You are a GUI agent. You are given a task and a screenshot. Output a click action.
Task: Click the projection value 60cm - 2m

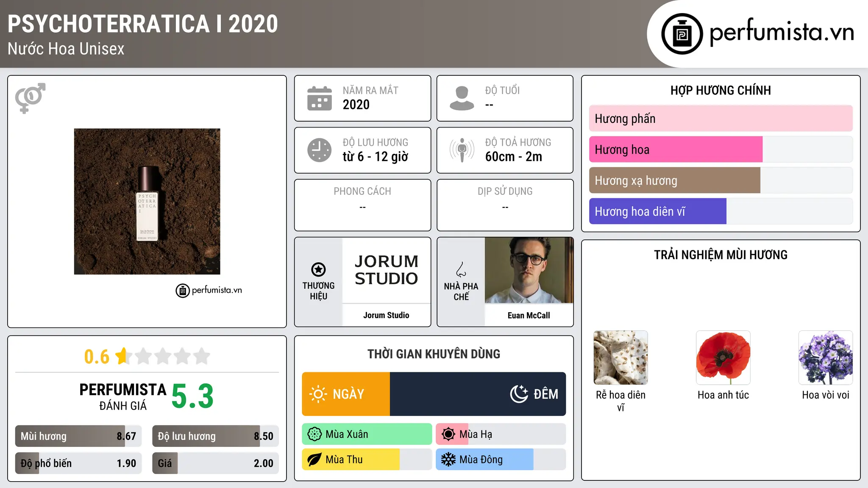514,157
